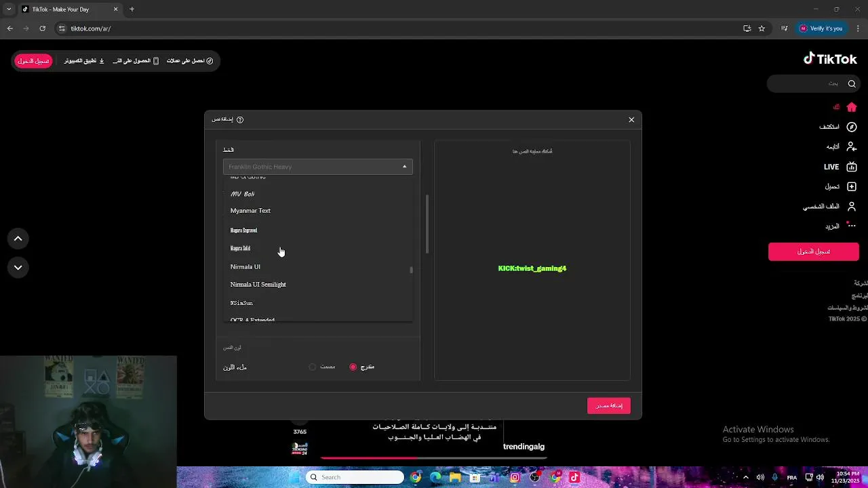Click the TikTok © 2025 footer text

(x=848, y=319)
